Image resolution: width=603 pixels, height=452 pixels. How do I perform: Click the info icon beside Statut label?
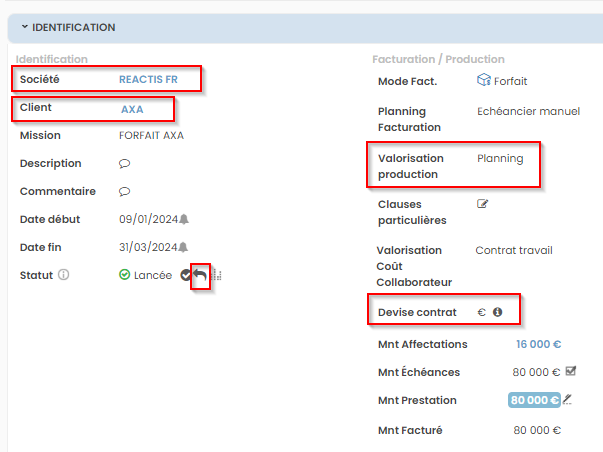click(x=64, y=275)
